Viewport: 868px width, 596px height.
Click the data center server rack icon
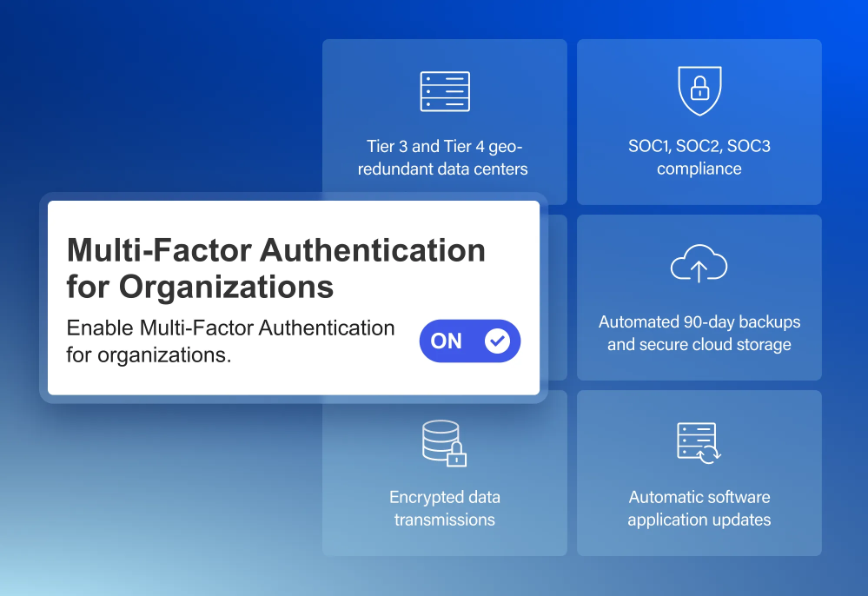[444, 90]
